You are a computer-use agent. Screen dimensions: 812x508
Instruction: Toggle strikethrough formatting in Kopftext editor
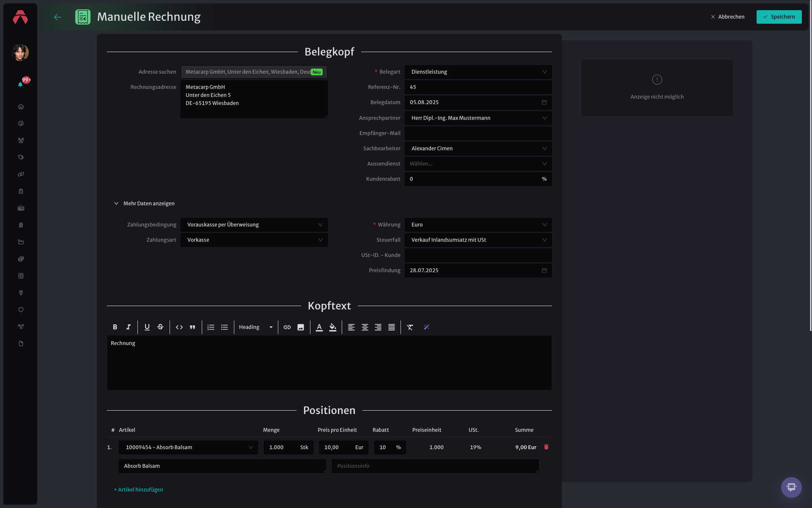[x=160, y=327]
